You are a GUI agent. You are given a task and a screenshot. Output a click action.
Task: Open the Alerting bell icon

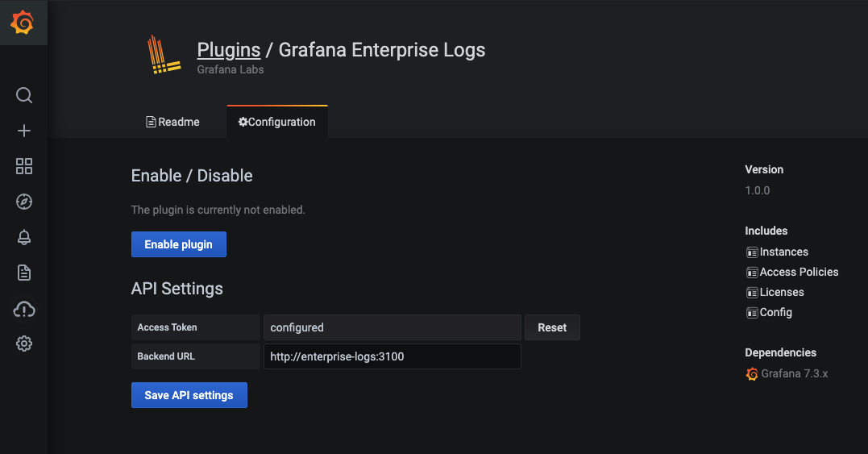[x=24, y=237]
